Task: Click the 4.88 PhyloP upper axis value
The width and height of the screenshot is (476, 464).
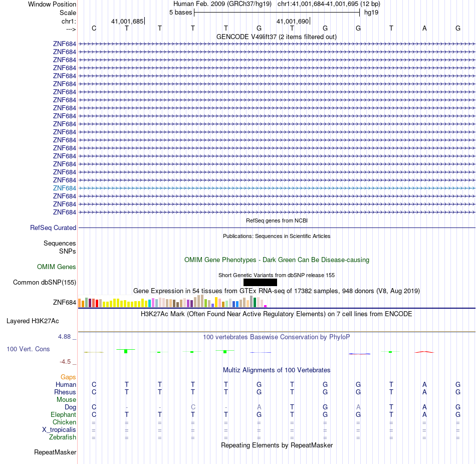Action: tap(64, 336)
